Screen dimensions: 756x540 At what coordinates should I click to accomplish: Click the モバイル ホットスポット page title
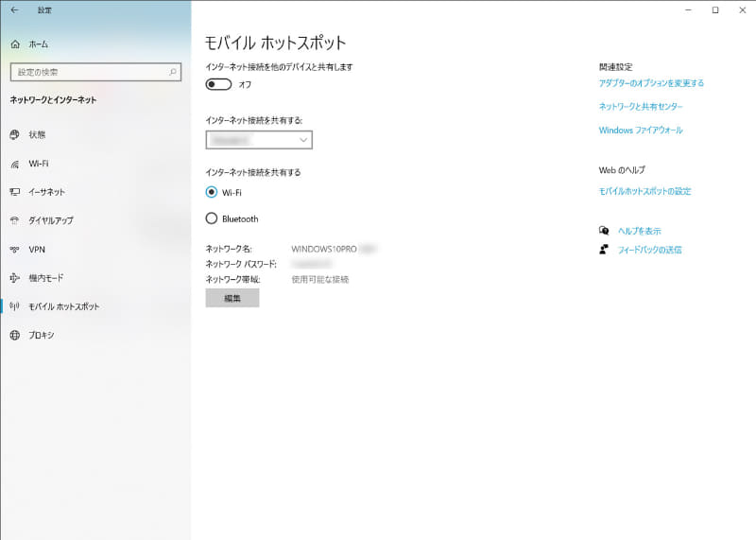tap(276, 43)
